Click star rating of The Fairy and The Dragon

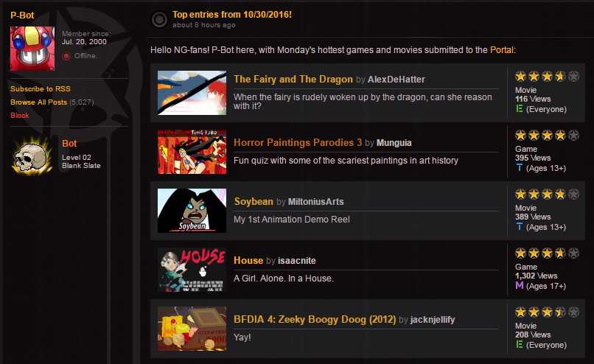click(547, 77)
